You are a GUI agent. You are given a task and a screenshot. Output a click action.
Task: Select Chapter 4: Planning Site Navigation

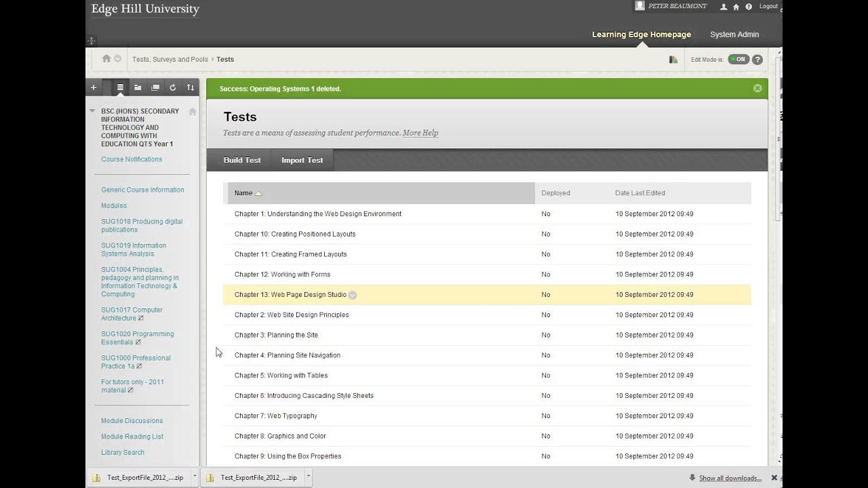tap(288, 355)
